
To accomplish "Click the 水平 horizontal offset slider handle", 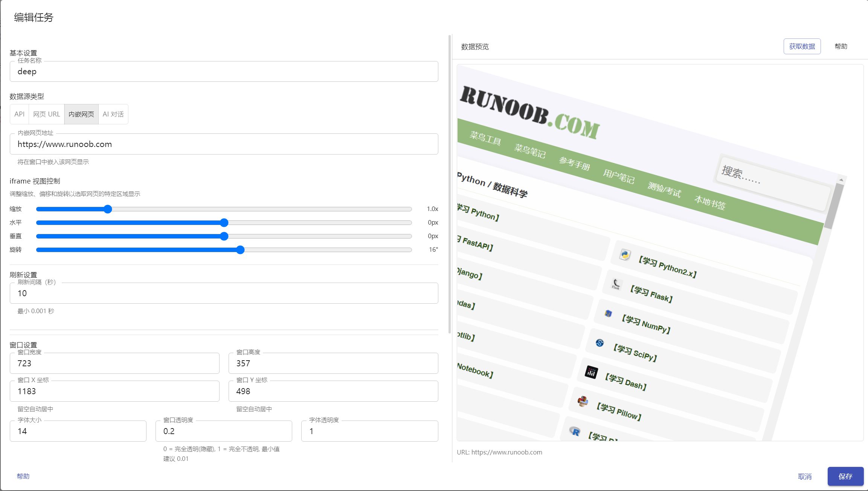I will pyautogui.click(x=224, y=223).
